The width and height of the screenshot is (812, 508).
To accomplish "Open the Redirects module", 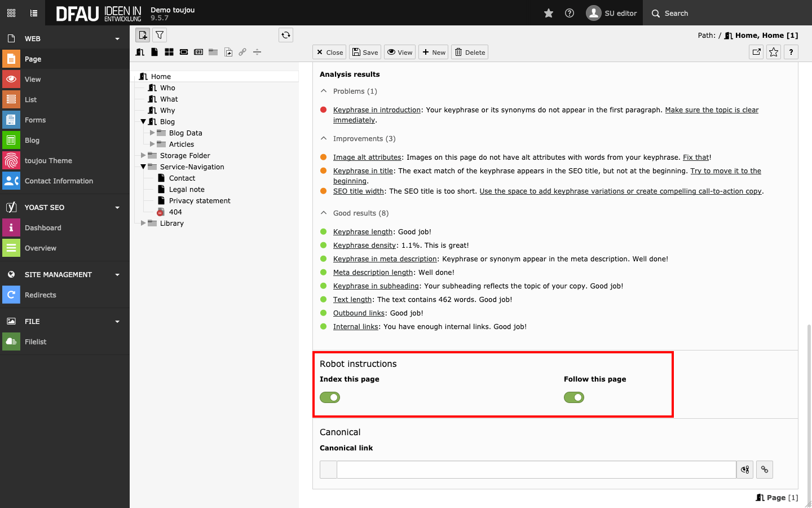I will click(40, 295).
